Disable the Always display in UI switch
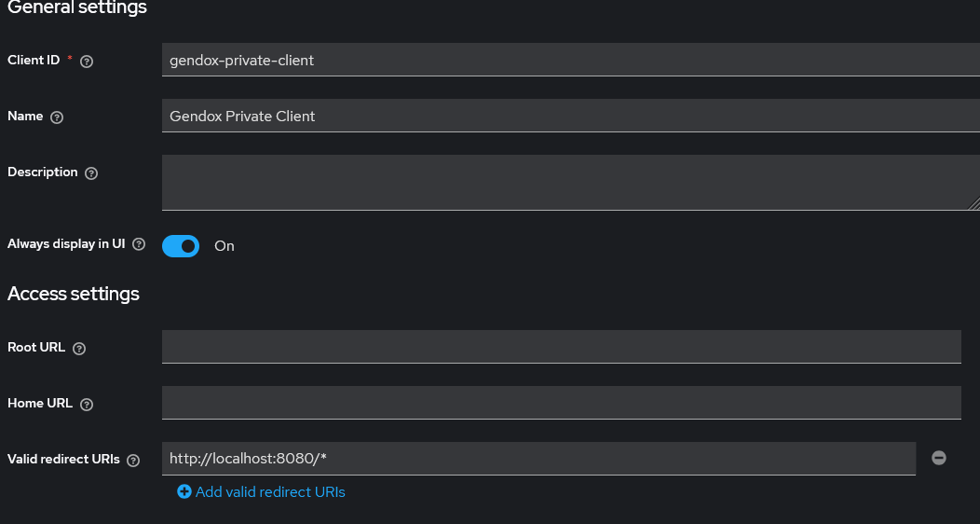980x524 pixels. click(x=181, y=246)
